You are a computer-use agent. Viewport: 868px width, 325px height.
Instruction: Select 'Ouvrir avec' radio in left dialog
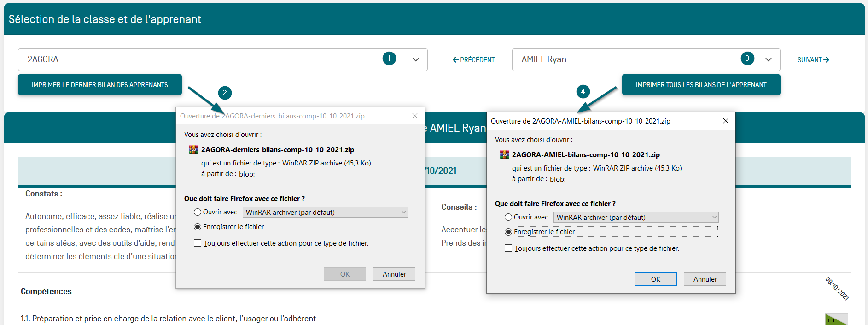tap(198, 212)
